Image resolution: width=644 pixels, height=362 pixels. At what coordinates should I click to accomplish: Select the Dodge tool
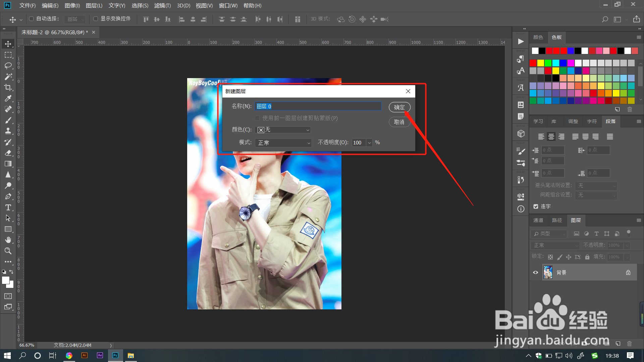[x=8, y=185]
